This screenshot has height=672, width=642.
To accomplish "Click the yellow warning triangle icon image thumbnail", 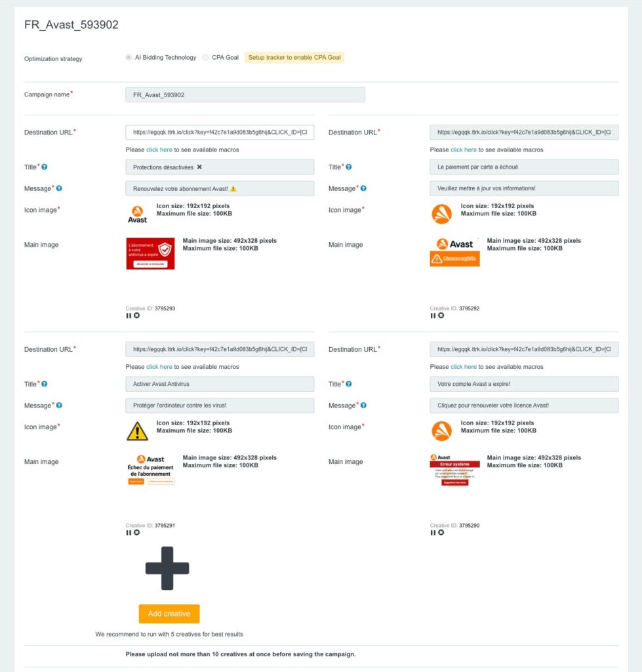I will (137, 430).
